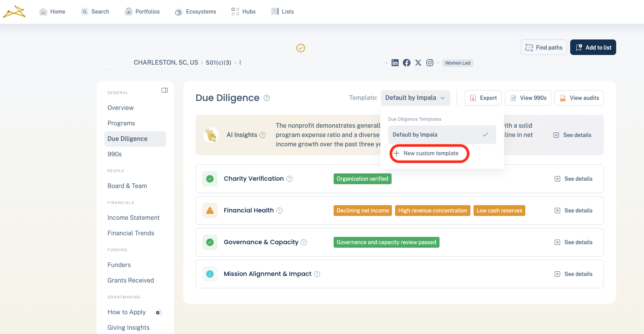Select the Default by Impala template option

(x=442, y=135)
